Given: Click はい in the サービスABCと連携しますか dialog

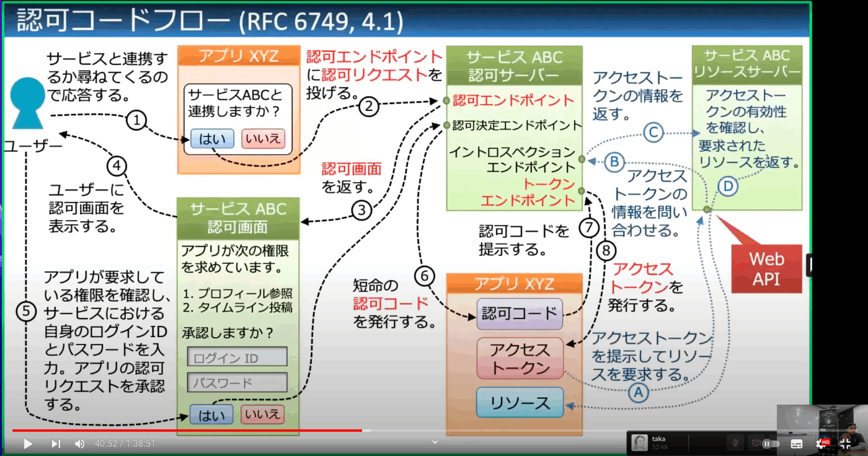Looking at the screenshot, I should (x=212, y=139).
